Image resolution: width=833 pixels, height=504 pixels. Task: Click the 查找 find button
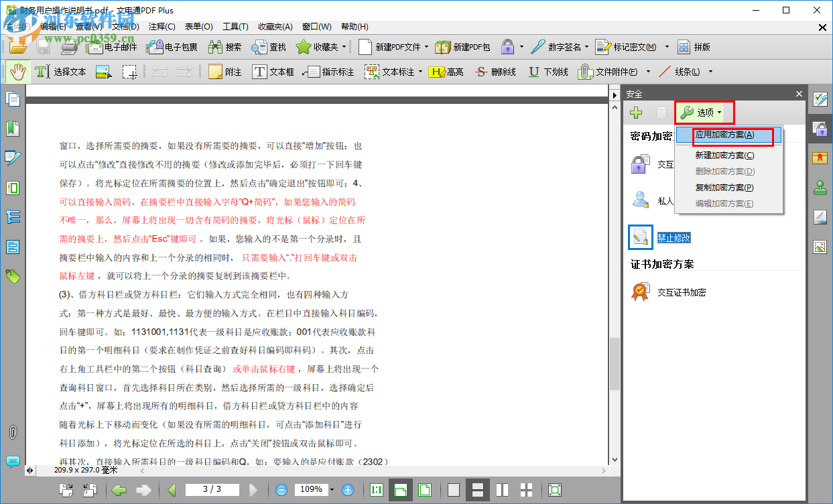[269, 47]
